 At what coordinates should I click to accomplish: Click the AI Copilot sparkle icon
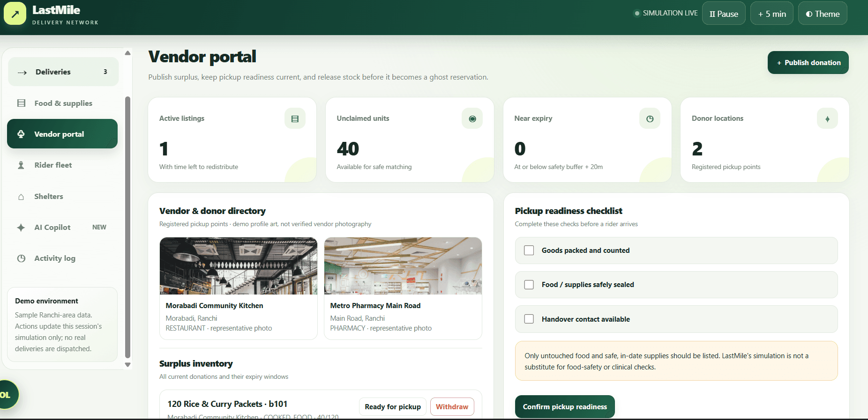tap(21, 228)
